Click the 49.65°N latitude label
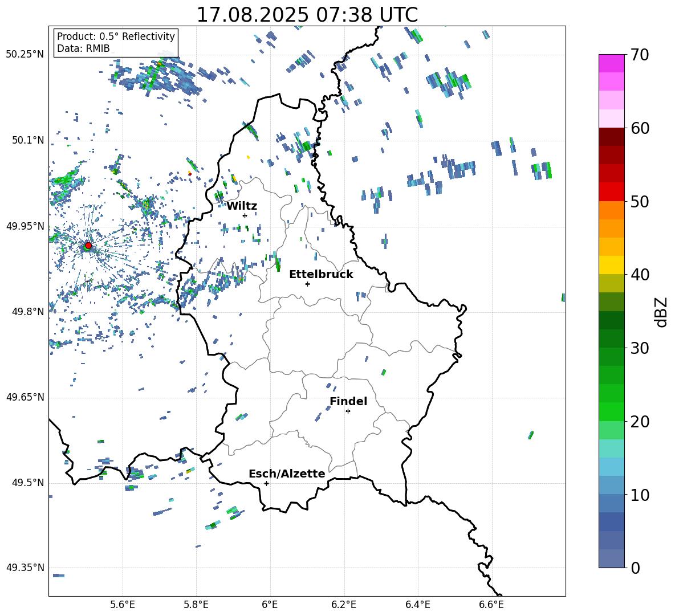This screenshot has width=675, height=616. pyautogui.click(x=25, y=397)
